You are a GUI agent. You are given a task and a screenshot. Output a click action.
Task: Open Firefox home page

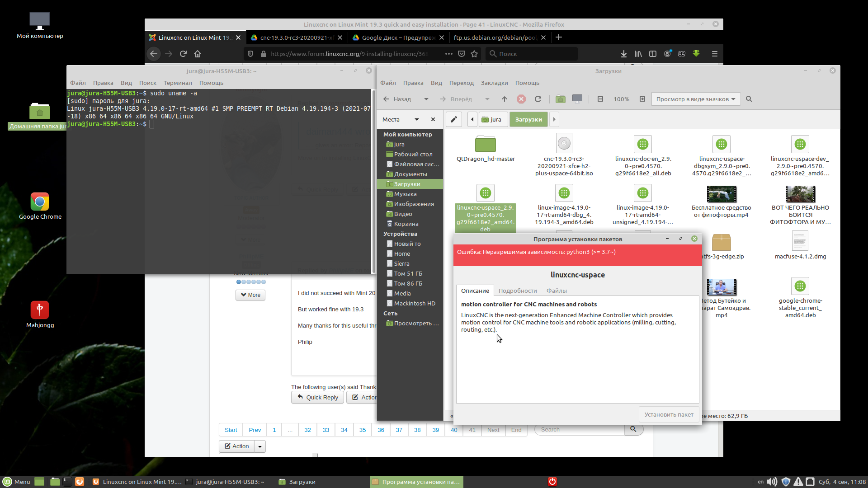point(198,54)
